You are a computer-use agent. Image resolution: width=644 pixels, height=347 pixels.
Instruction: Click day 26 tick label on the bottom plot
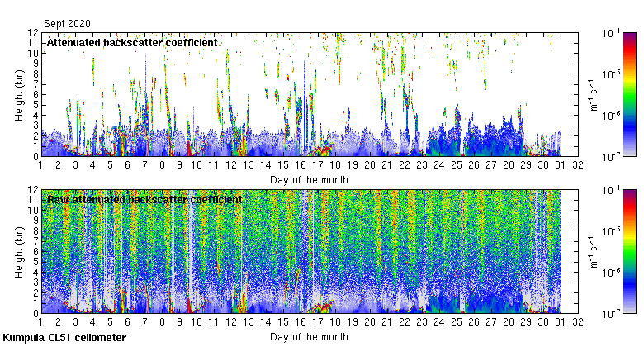474,322
